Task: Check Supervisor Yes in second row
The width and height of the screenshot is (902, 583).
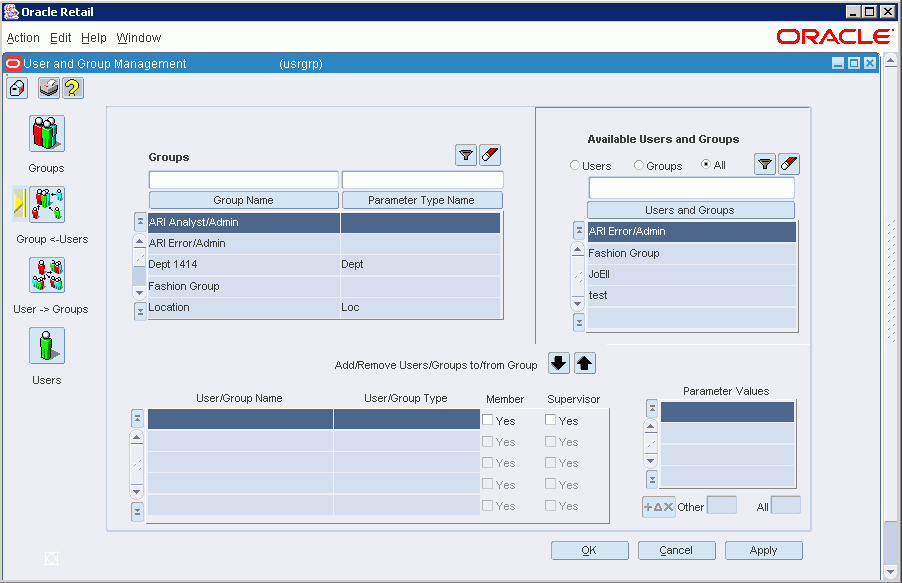Action: click(551, 441)
